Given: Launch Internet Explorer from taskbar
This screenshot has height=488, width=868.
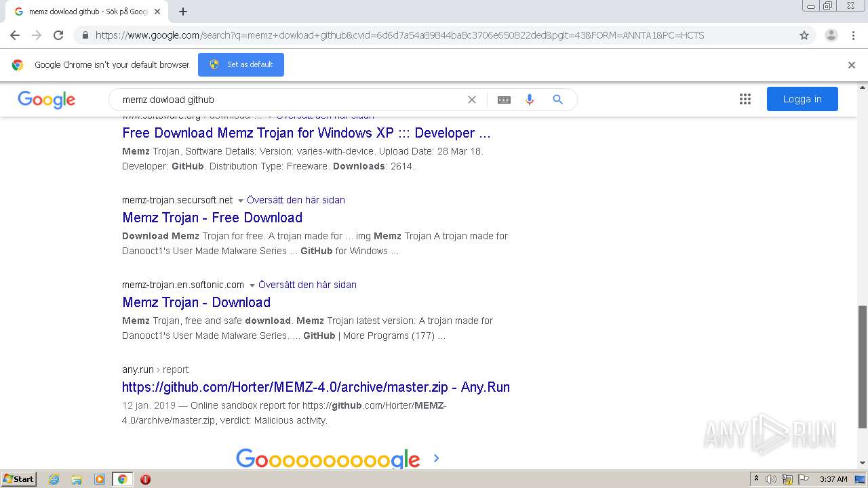Looking at the screenshot, I should point(54,479).
